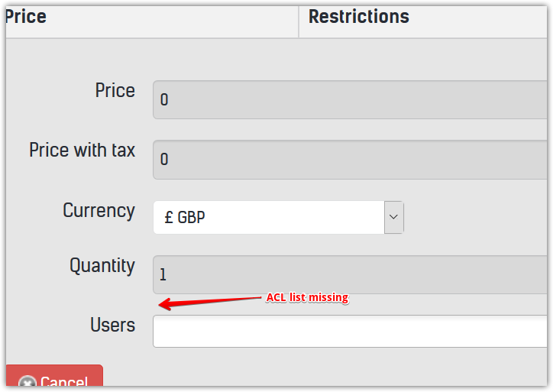
Task: Click the 'ACL list missing' red text
Action: point(306,298)
